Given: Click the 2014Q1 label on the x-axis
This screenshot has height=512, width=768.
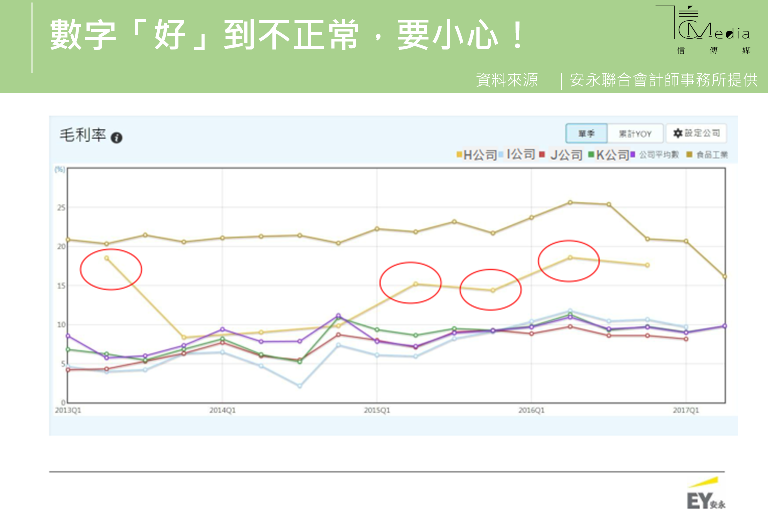Looking at the screenshot, I should 222,410.
